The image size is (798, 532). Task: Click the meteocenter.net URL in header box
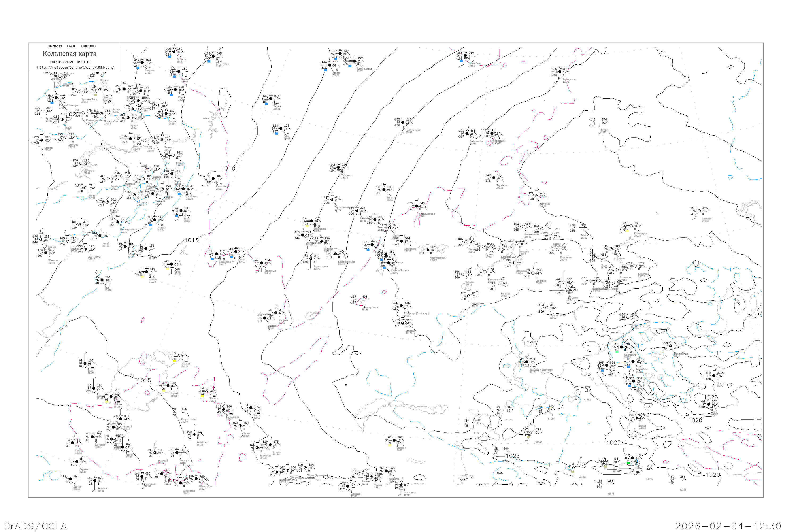75,68
